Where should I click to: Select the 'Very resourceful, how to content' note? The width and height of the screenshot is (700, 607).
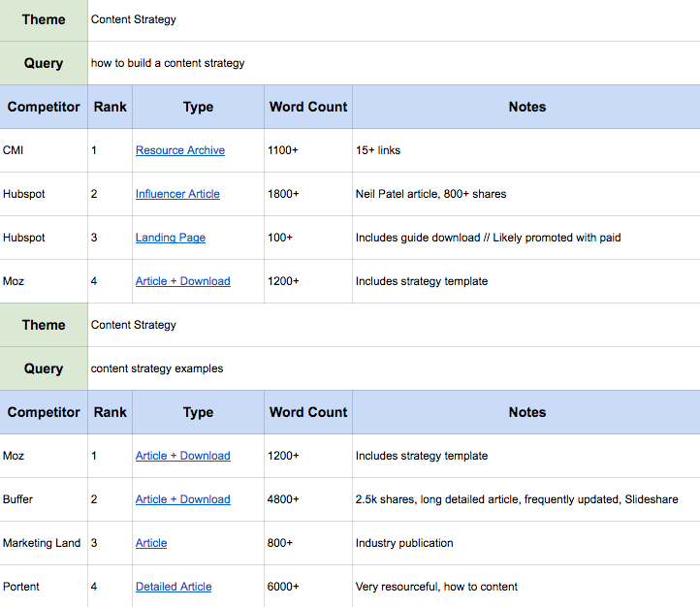526,587
